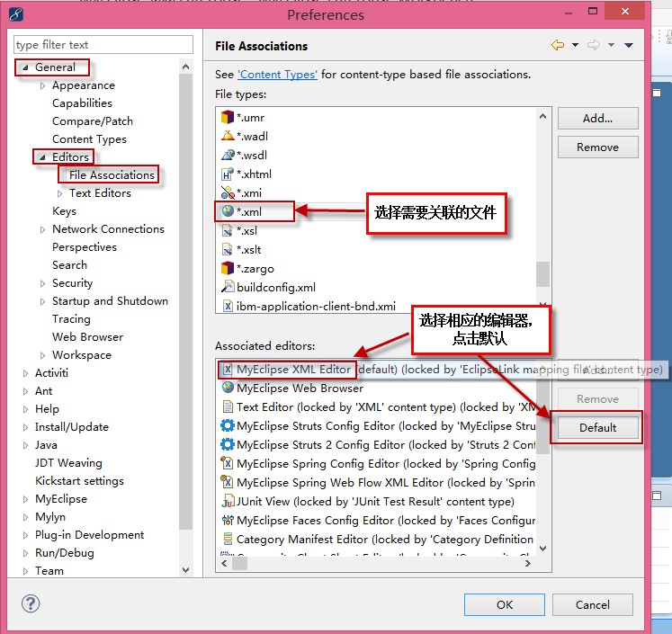
Task: Click the Add... button for file types
Action: (x=597, y=118)
